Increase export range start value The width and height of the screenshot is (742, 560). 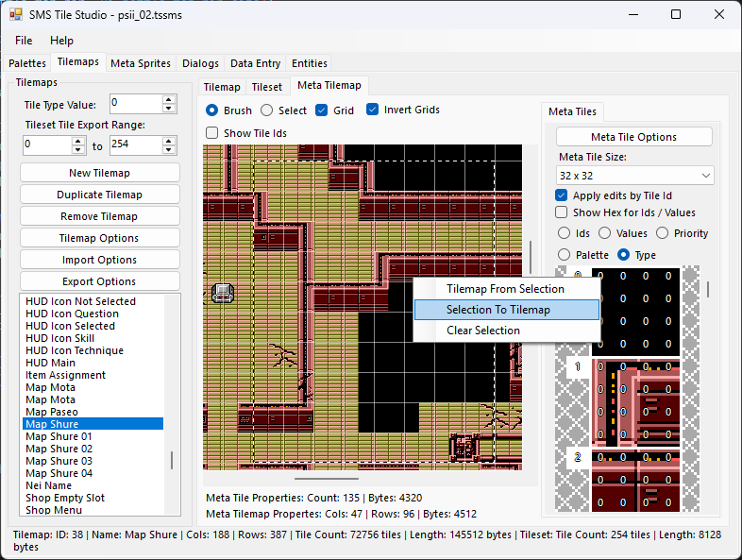[78, 141]
